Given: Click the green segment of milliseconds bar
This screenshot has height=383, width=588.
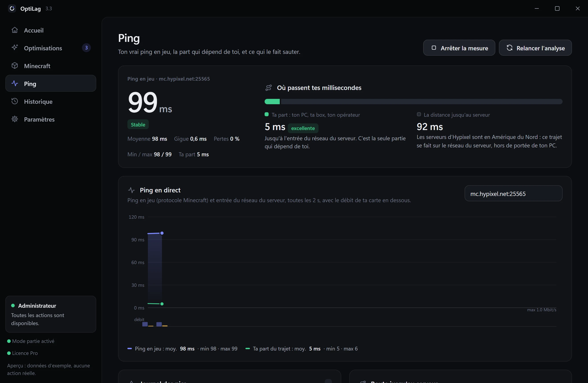Looking at the screenshot, I should [272, 102].
